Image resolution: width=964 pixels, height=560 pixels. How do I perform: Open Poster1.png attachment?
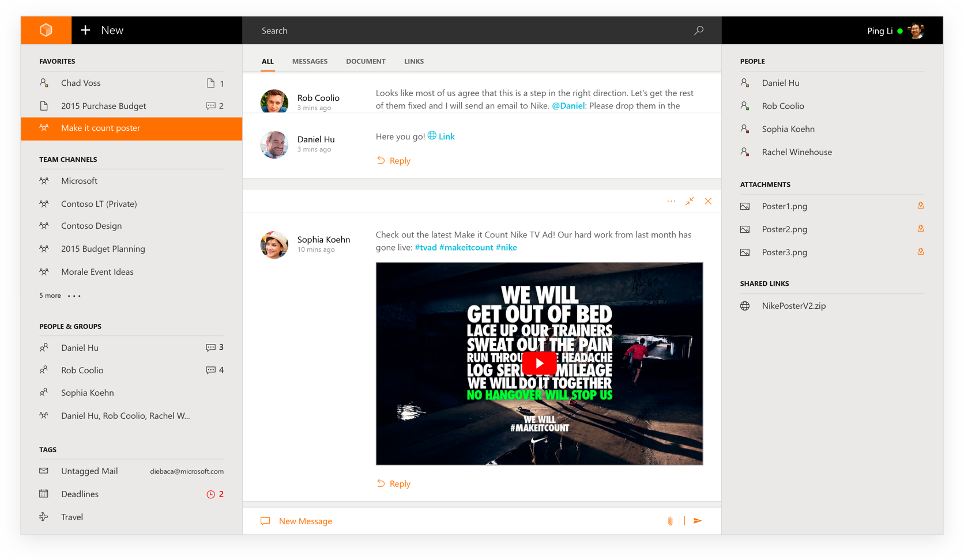click(x=785, y=206)
